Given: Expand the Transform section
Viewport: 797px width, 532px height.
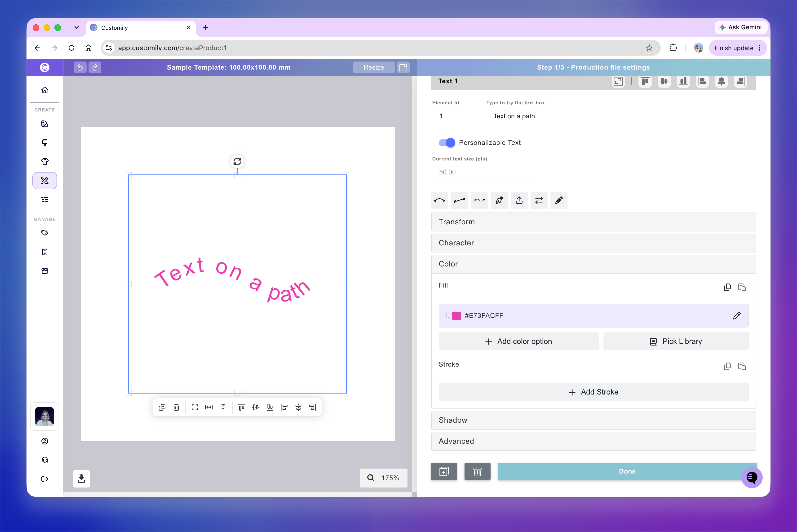Looking at the screenshot, I should point(593,222).
